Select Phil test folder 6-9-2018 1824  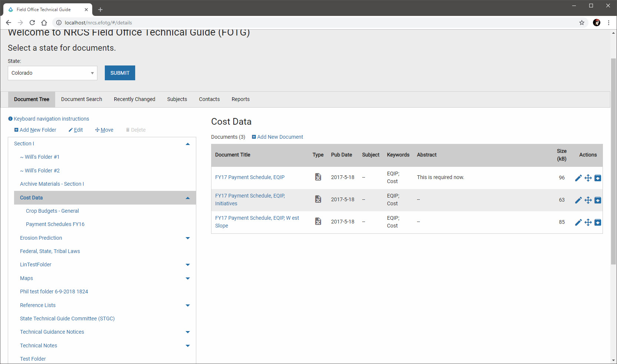(x=54, y=291)
